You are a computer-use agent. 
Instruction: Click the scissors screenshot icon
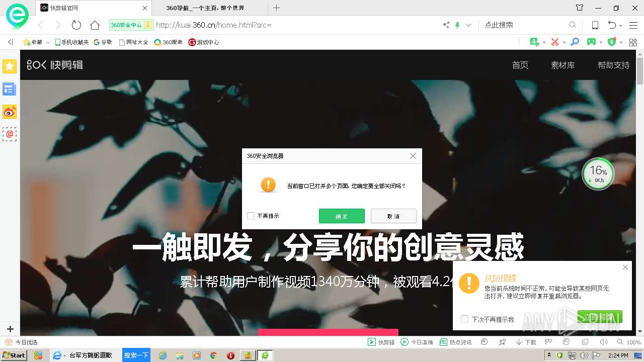pyautogui.click(x=555, y=42)
